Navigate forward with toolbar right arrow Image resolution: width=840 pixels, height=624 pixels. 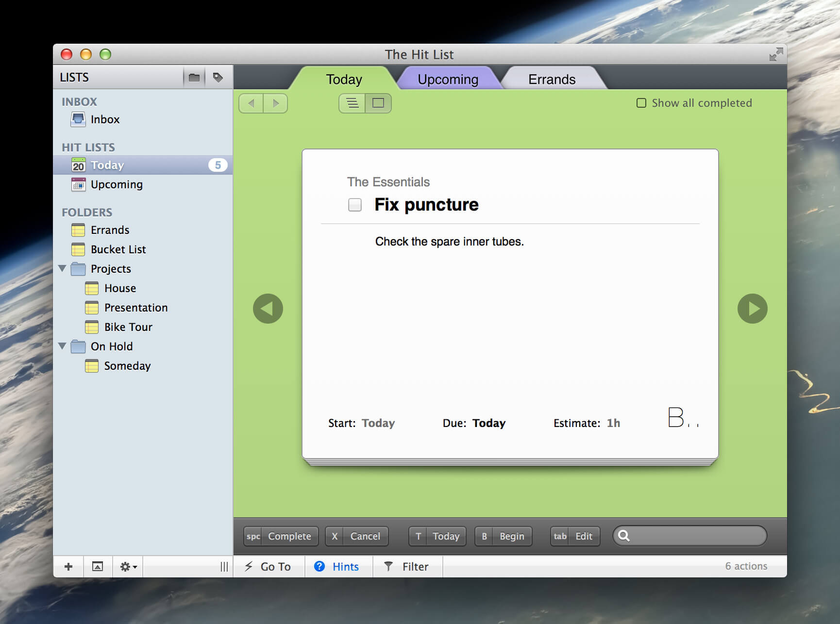(x=276, y=103)
